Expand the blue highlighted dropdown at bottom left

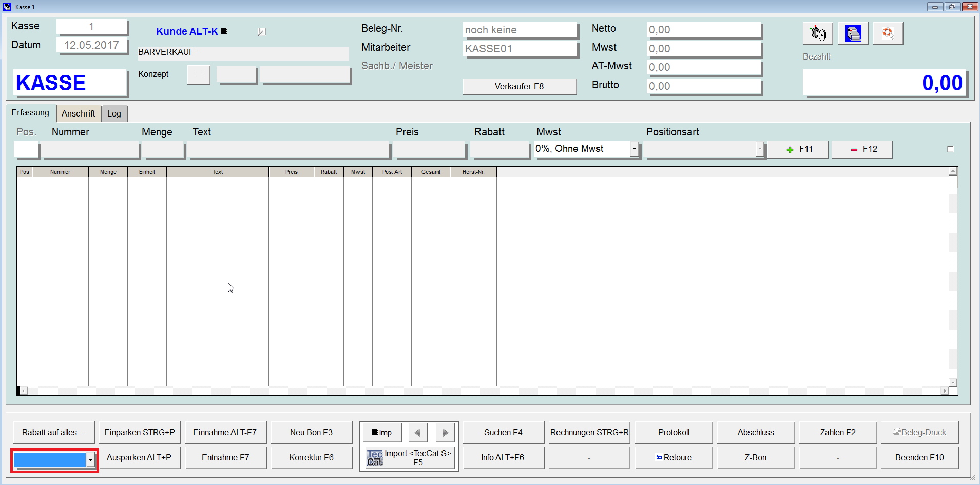(x=90, y=460)
